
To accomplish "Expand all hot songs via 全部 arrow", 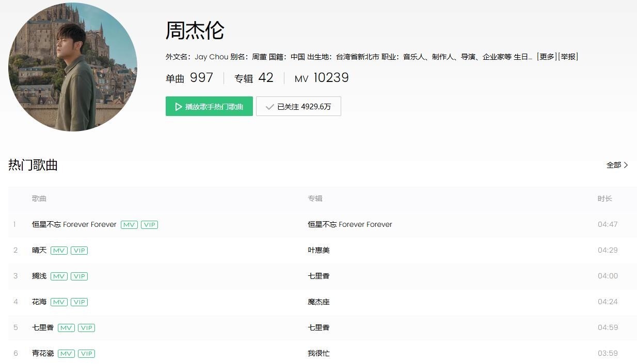I will point(617,165).
